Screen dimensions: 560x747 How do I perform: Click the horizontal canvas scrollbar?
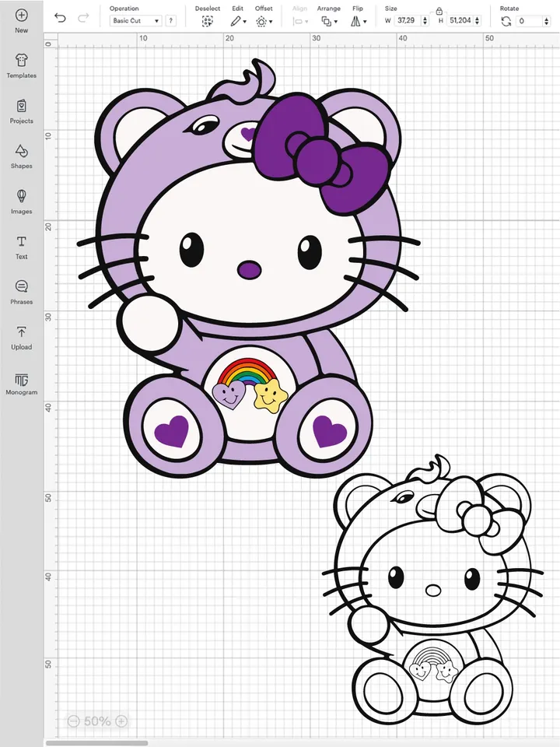[96, 742]
